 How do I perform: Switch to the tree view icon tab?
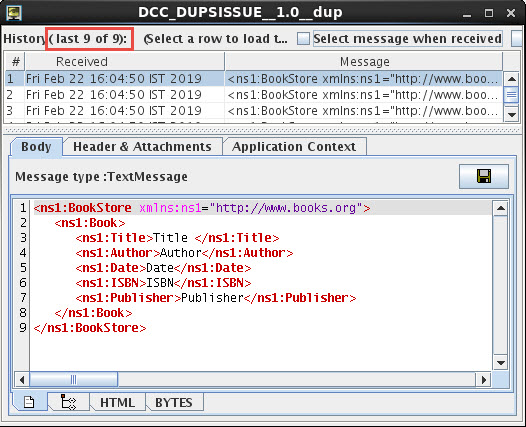(69, 402)
